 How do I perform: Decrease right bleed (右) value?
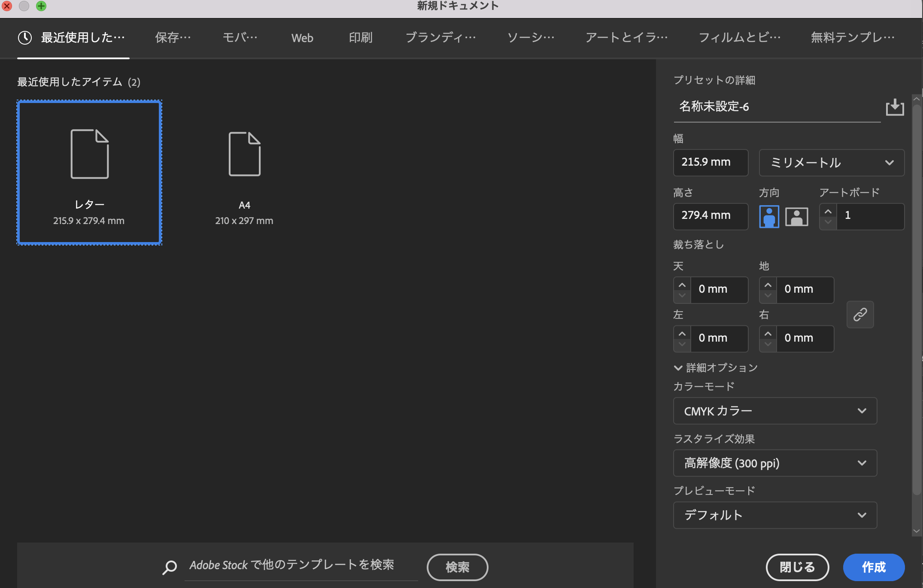point(768,344)
